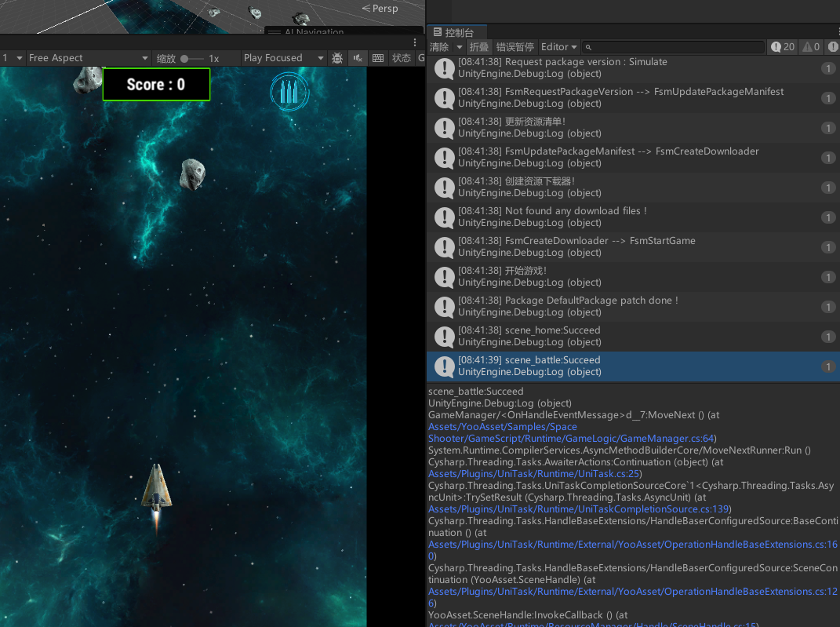Screen dimensions: 840x627
Task: Open the UniTask.cs:25 stack trace link
Action: click(533, 474)
